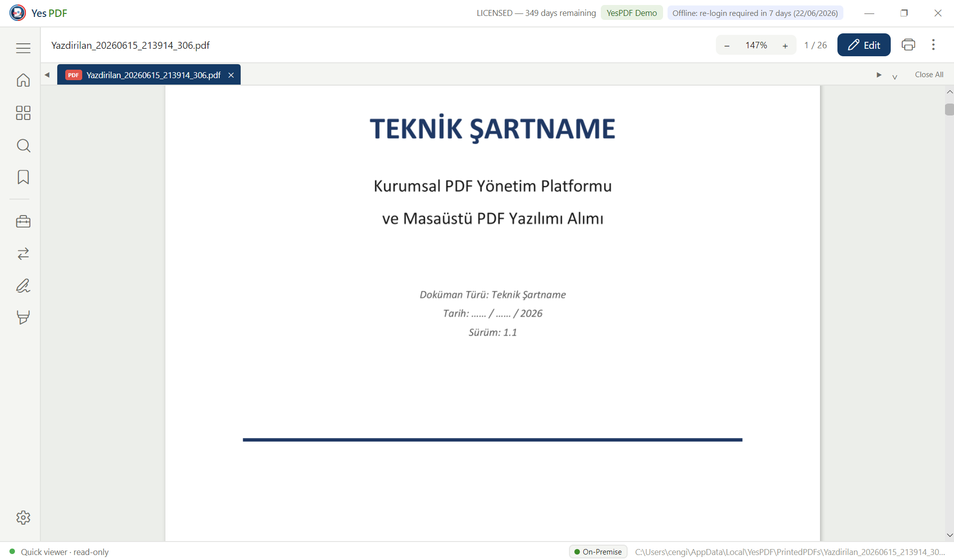Click the Edit button
The width and height of the screenshot is (954, 560).
tap(864, 45)
